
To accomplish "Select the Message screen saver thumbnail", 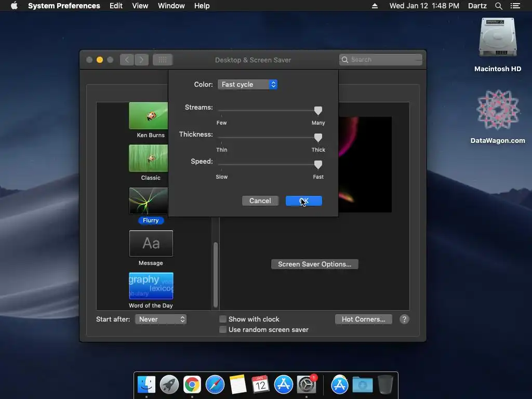I will point(151,243).
